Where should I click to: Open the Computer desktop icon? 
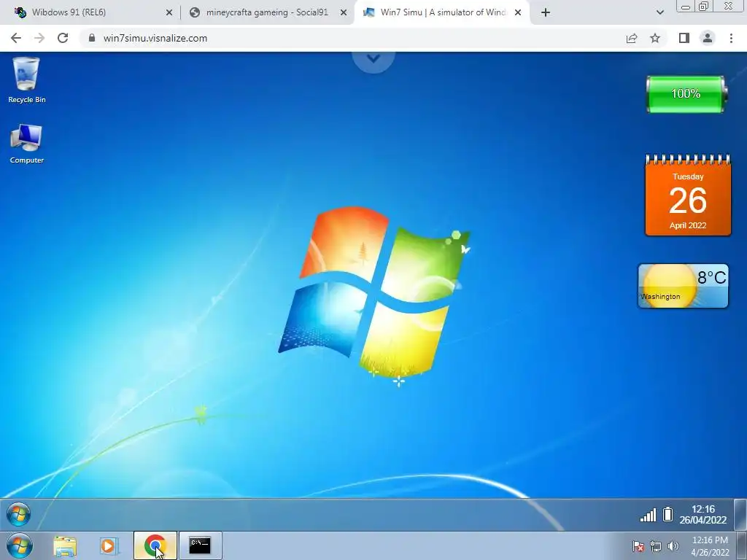(27, 144)
